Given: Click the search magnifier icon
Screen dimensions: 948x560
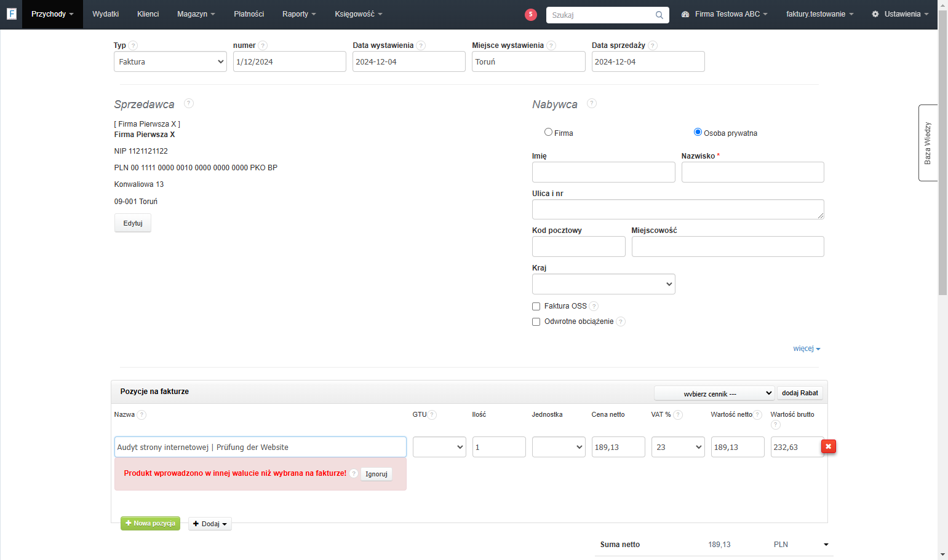Looking at the screenshot, I should click(x=659, y=15).
